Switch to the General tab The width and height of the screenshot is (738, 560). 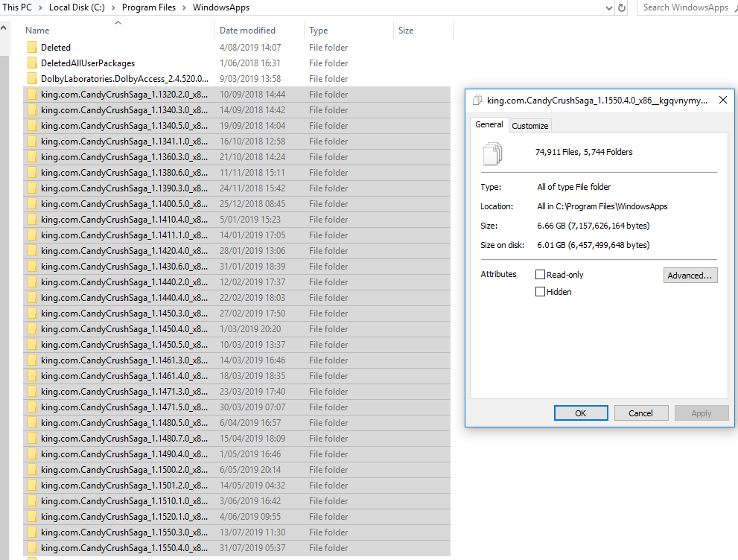[x=489, y=124]
